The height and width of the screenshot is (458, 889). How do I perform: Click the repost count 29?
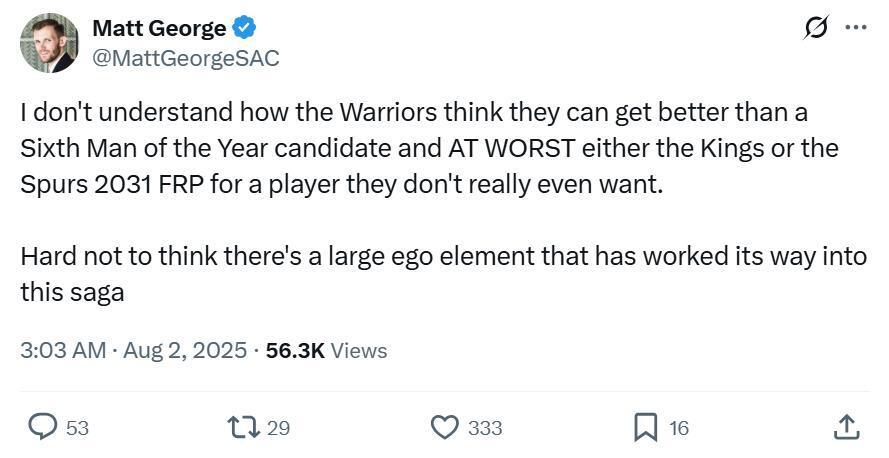[x=278, y=428]
